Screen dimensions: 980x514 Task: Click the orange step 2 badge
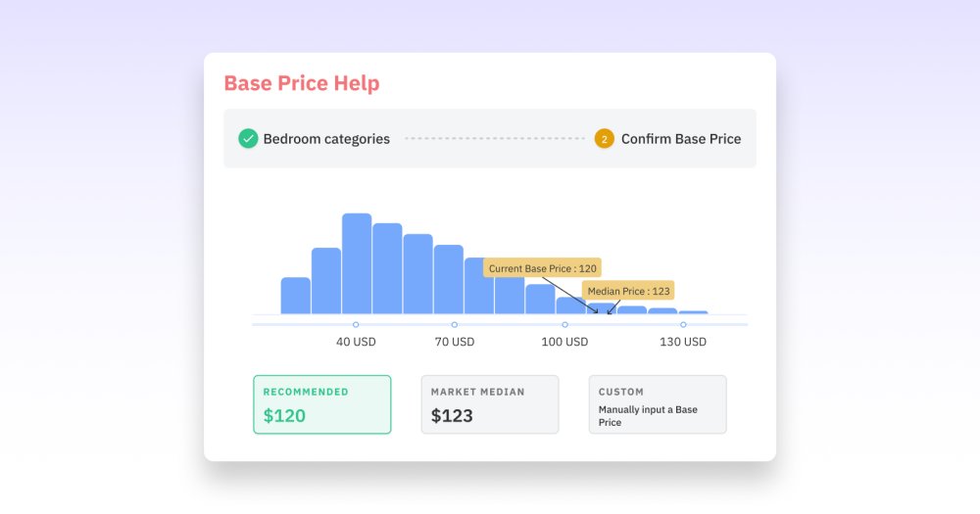click(605, 139)
